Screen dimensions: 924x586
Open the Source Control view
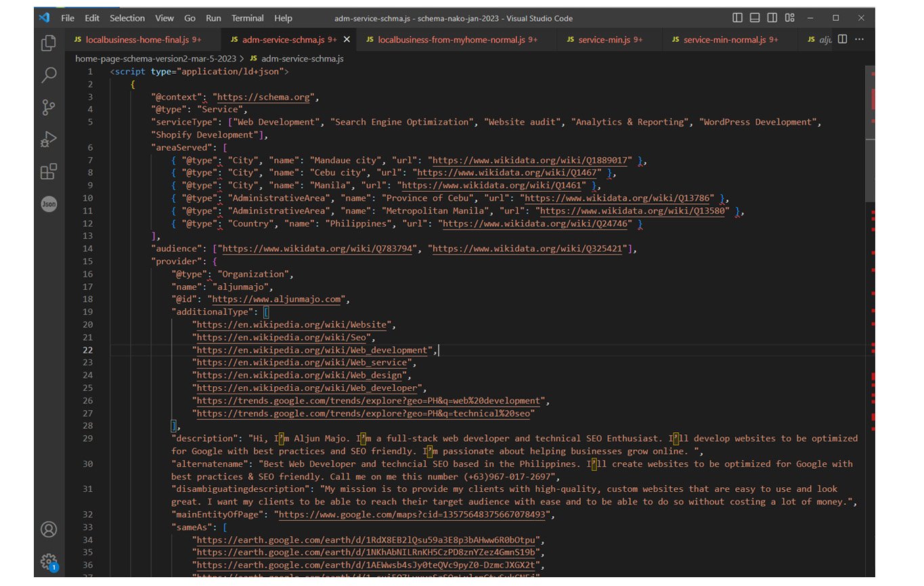click(x=49, y=107)
